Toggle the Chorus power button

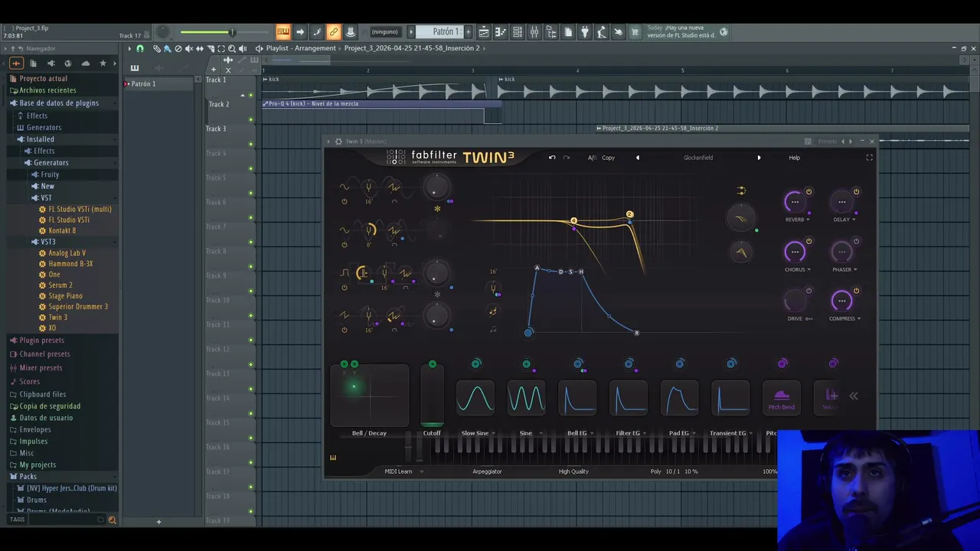point(808,241)
